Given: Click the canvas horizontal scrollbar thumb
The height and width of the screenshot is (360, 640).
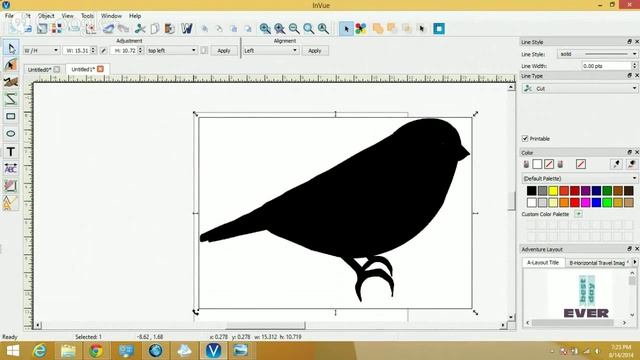Looking at the screenshot, I should [265, 325].
